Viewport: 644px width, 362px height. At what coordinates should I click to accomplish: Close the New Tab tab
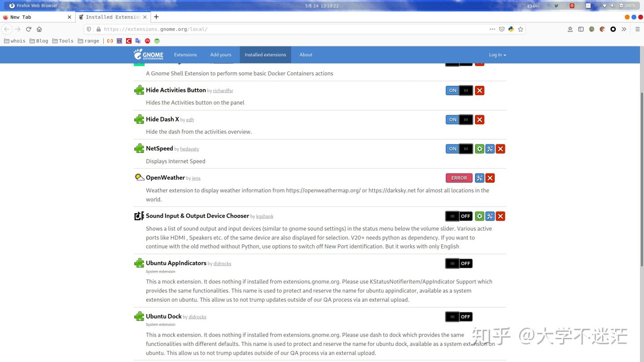(69, 17)
